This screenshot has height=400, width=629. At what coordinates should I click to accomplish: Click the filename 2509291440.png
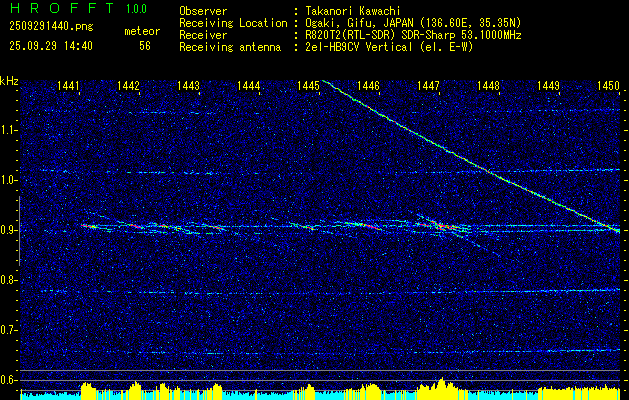51,27
